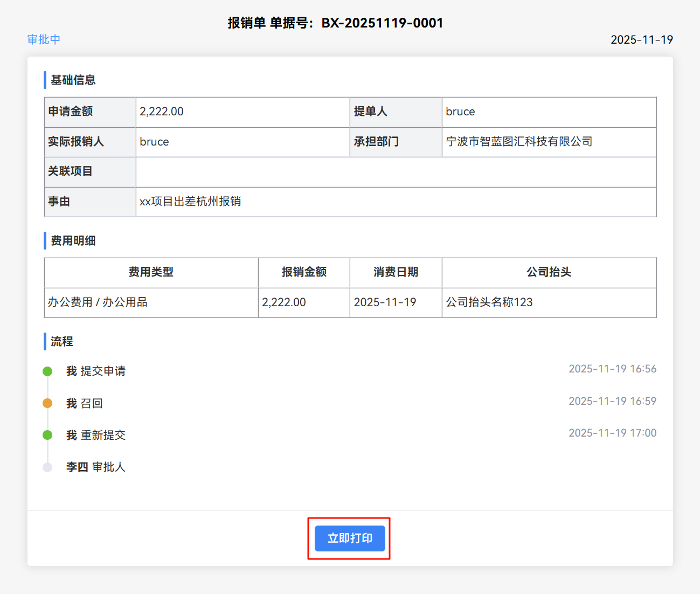Click the 立即打印 print button

350,538
